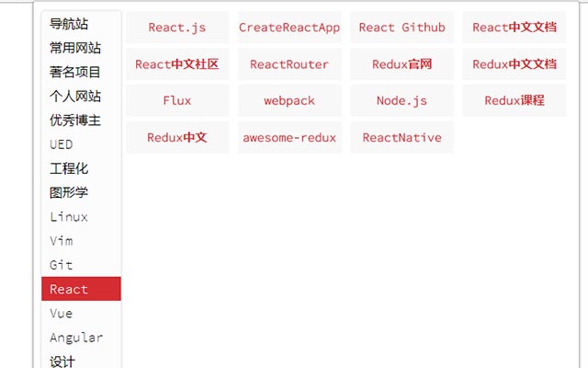This screenshot has height=368, width=588.
Task: Open the Redux中文 link
Action: point(177,137)
